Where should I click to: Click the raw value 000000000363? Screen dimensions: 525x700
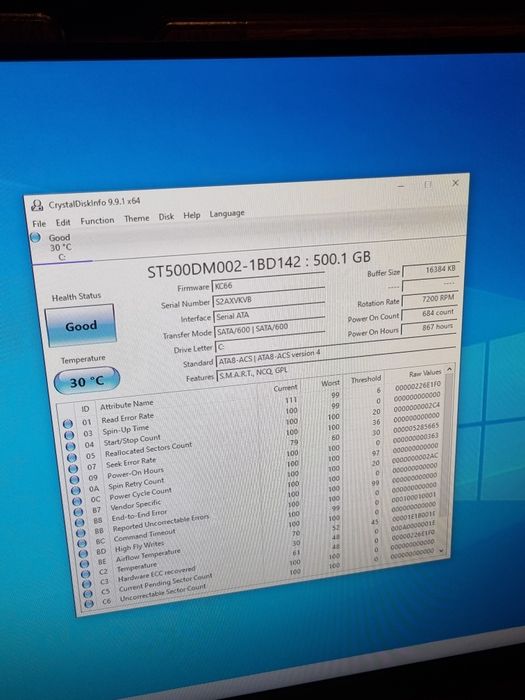coord(416,437)
